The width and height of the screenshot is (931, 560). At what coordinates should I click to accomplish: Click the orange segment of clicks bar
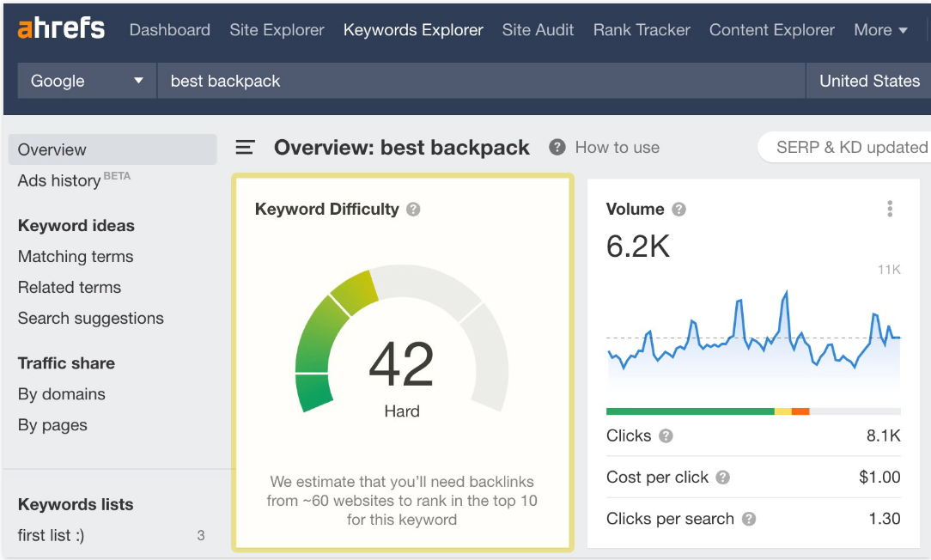click(800, 411)
